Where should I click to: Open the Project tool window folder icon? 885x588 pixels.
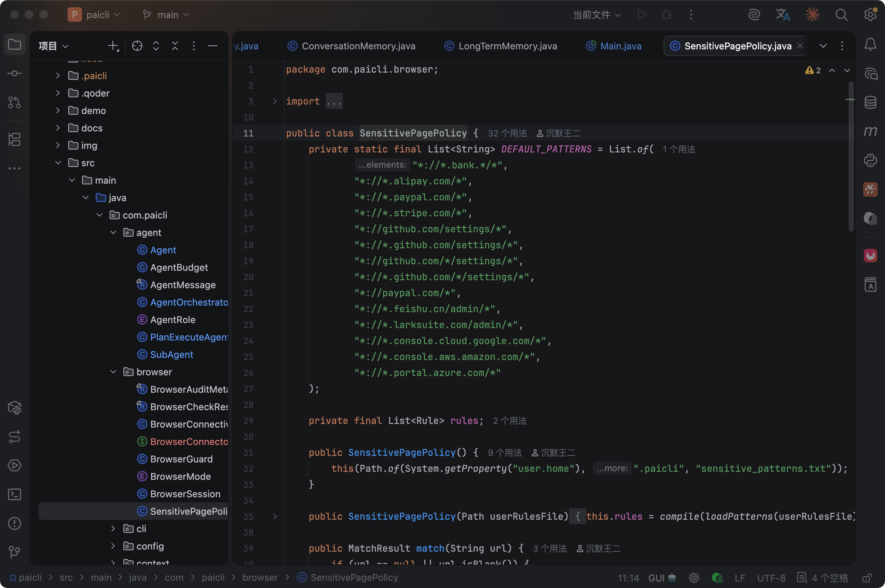point(14,45)
